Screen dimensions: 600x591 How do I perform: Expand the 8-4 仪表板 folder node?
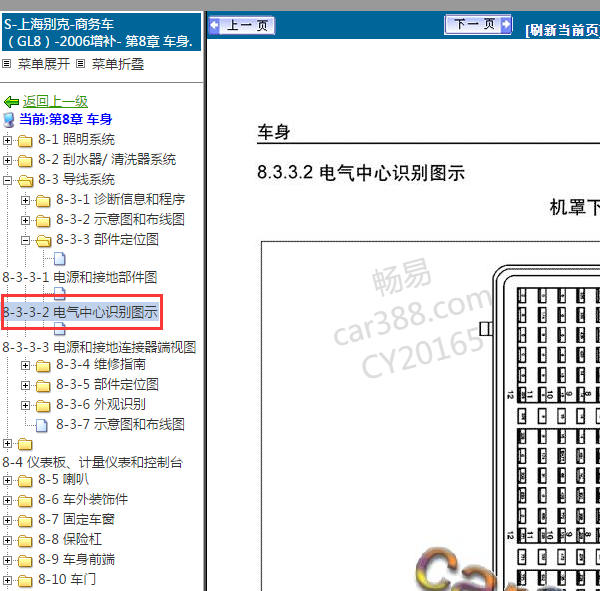[x=7, y=444]
